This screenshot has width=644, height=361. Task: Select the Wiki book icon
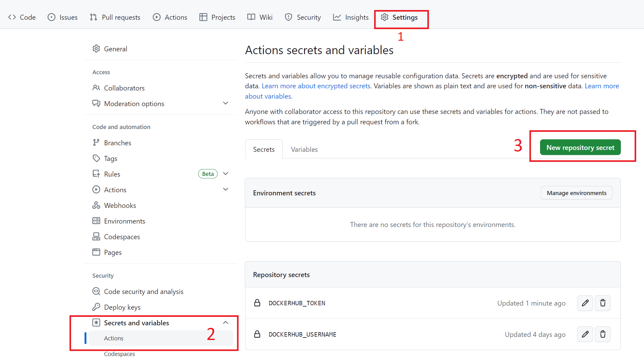click(x=251, y=17)
